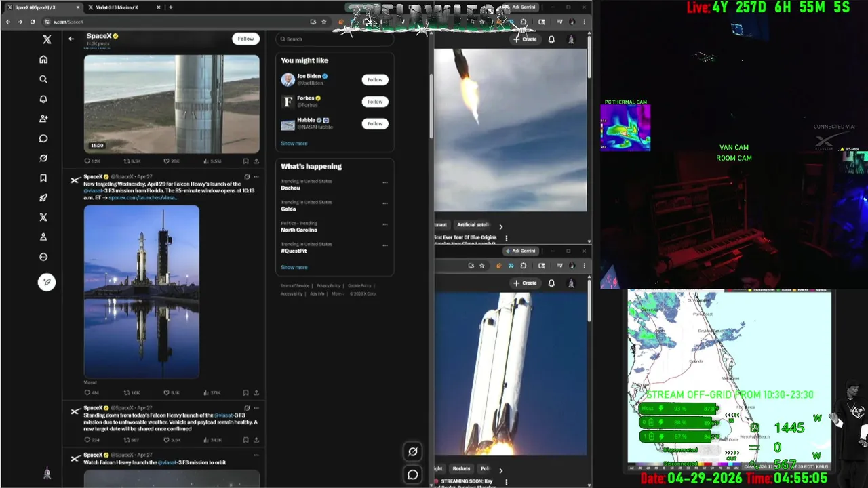Open a new browser tab with the plus button
The width and height of the screenshot is (868, 488).
tap(171, 7)
